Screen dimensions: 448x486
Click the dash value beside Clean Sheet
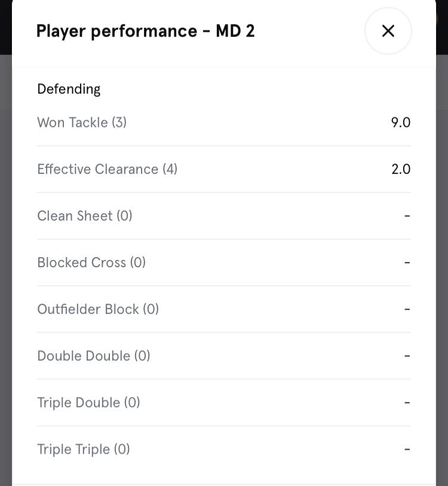point(407,216)
